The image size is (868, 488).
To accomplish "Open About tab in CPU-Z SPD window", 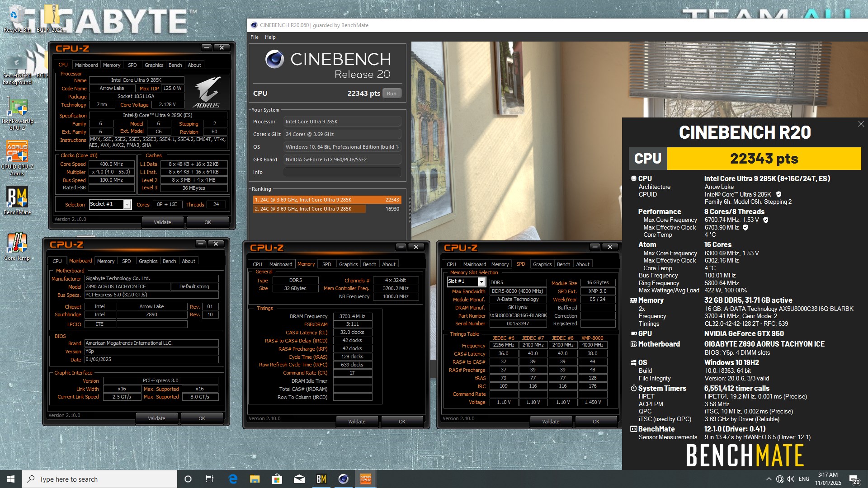I will (583, 264).
